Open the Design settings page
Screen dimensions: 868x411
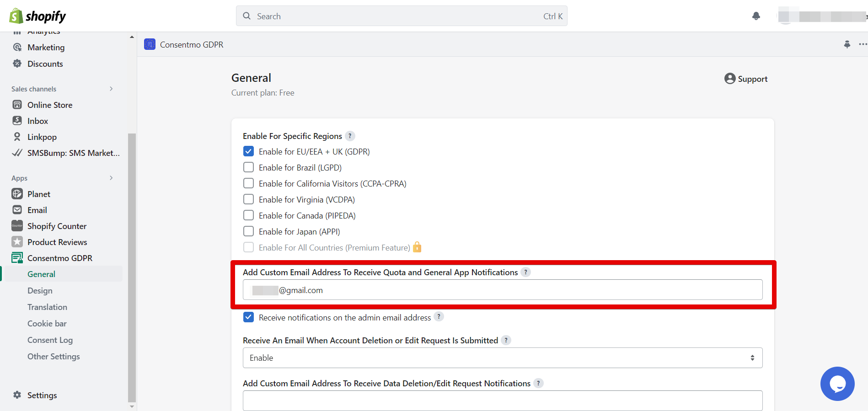[x=40, y=291]
